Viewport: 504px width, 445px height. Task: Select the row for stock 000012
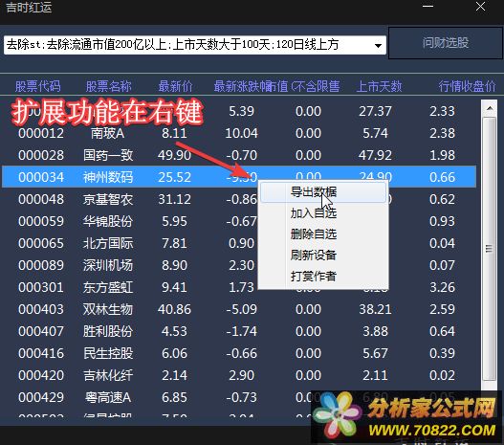pyautogui.click(x=239, y=133)
